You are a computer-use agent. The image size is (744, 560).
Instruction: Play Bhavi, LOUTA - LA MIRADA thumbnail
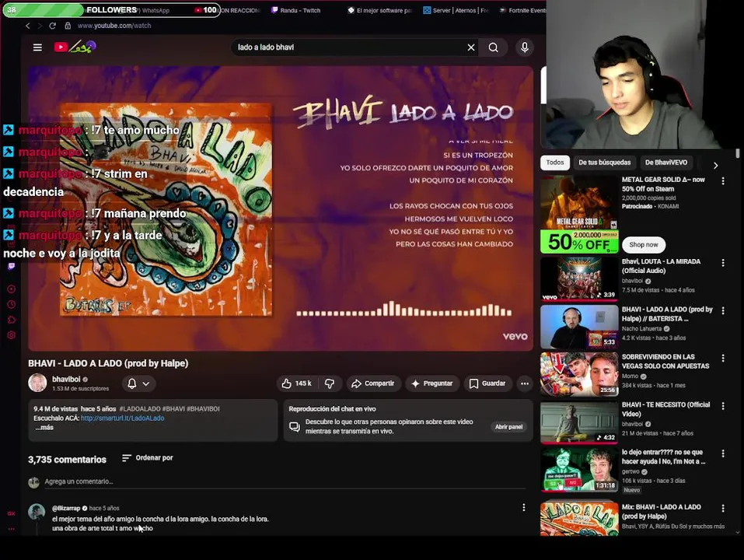(579, 279)
